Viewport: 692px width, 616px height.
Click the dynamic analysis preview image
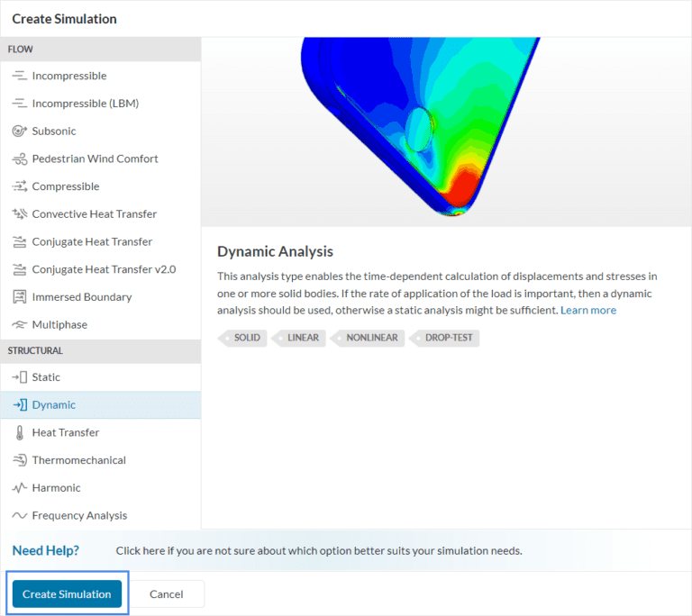click(x=446, y=131)
